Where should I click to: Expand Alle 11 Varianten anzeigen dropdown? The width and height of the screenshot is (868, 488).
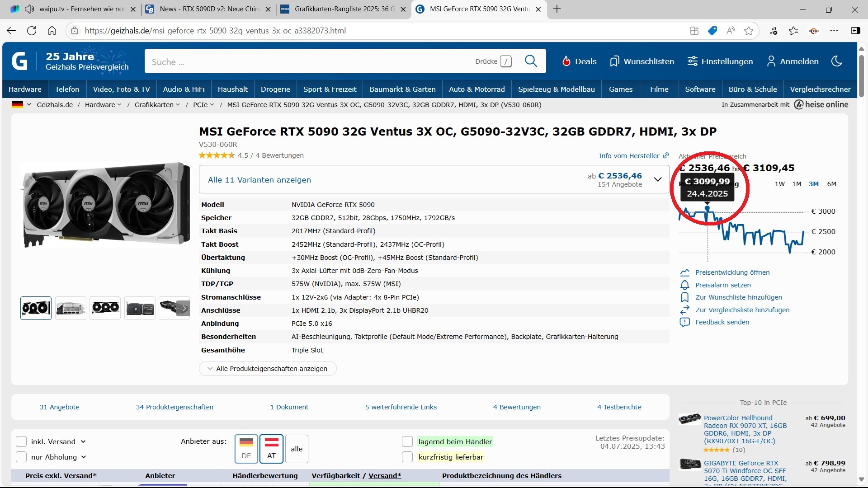click(657, 179)
